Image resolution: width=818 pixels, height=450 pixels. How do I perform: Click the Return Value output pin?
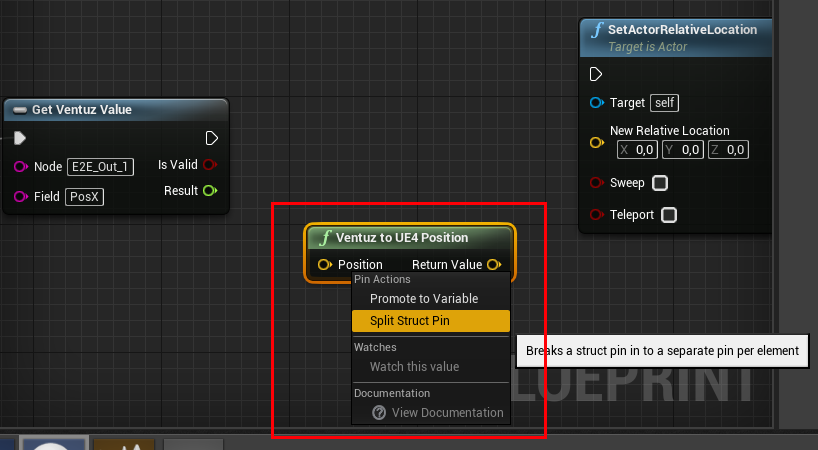pos(494,265)
